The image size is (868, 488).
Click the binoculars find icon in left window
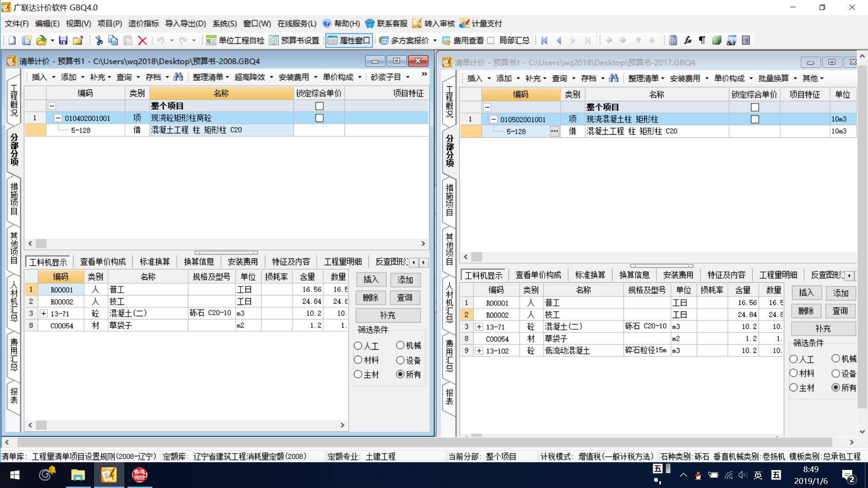(179, 77)
